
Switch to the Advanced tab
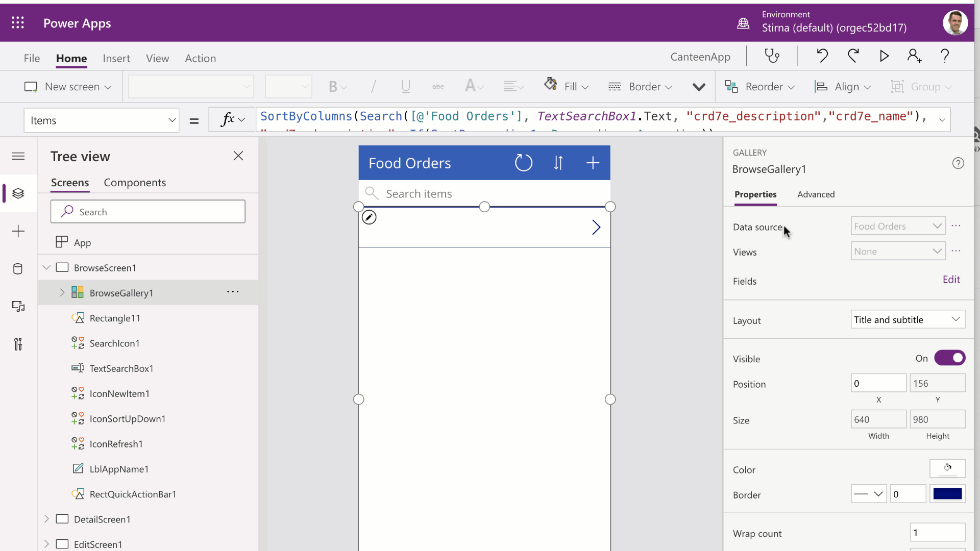pyautogui.click(x=816, y=194)
